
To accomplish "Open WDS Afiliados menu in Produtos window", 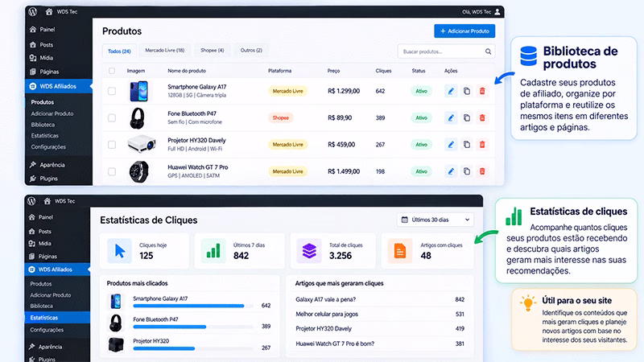I will 58,86.
